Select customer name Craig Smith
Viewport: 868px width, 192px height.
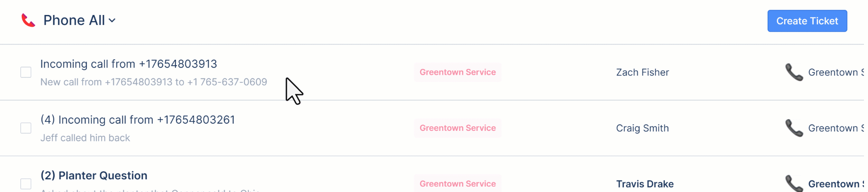tap(642, 128)
